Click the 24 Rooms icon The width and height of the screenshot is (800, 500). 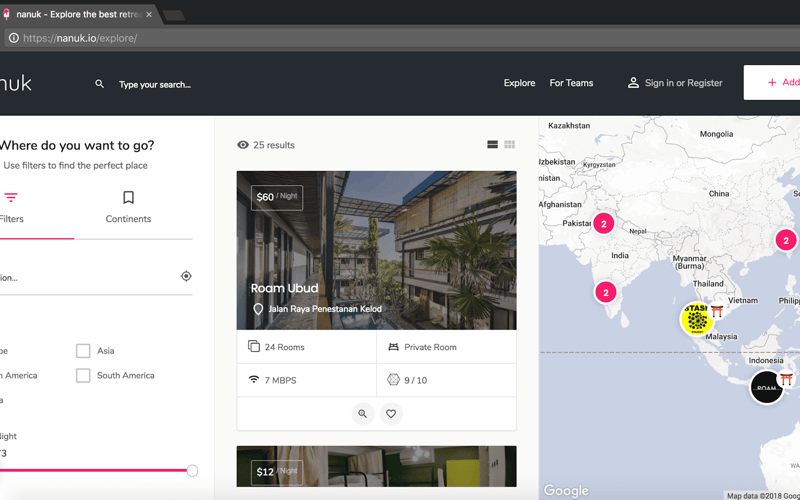click(x=254, y=346)
